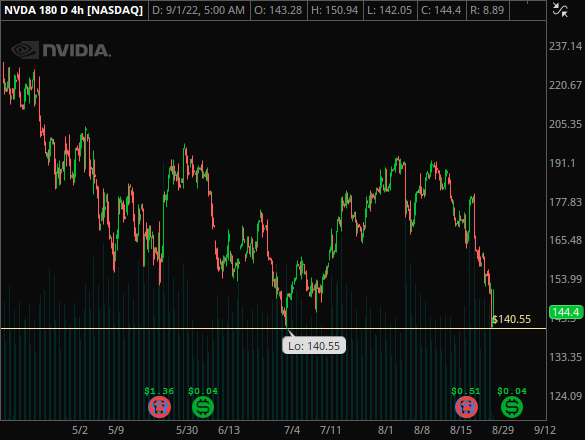The image size is (585, 440).
Task: Click the $0.51 earnings amount text
Action: (x=466, y=391)
